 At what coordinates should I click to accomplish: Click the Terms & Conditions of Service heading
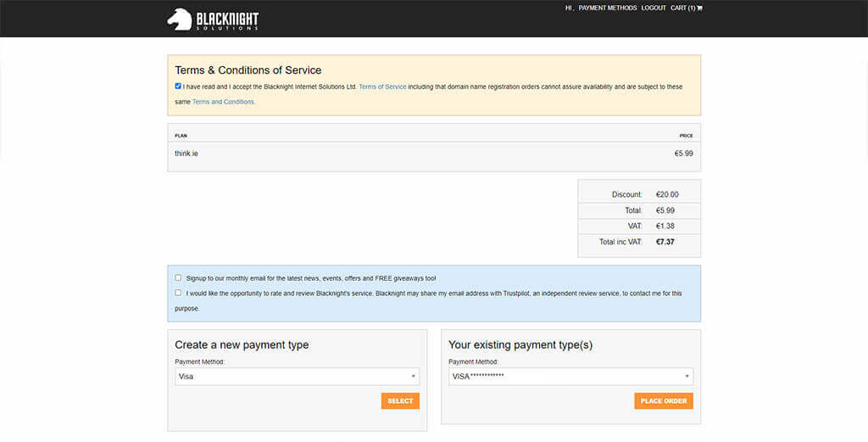click(x=248, y=70)
